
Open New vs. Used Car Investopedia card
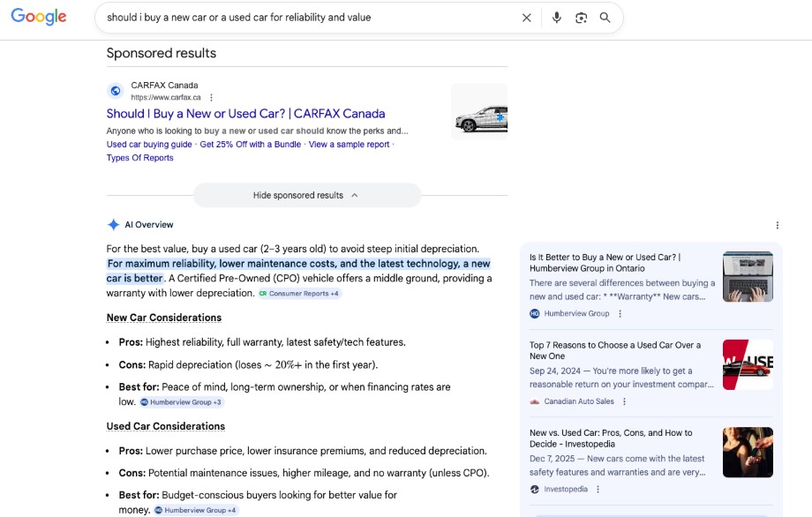click(611, 438)
